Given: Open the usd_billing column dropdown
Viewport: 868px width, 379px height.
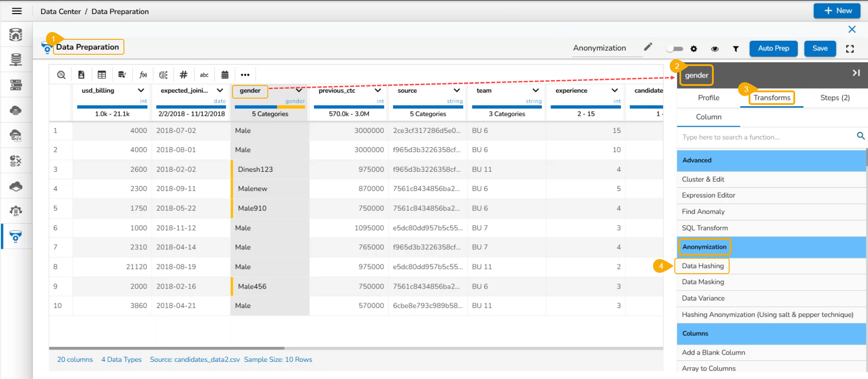Looking at the screenshot, I should [x=141, y=90].
